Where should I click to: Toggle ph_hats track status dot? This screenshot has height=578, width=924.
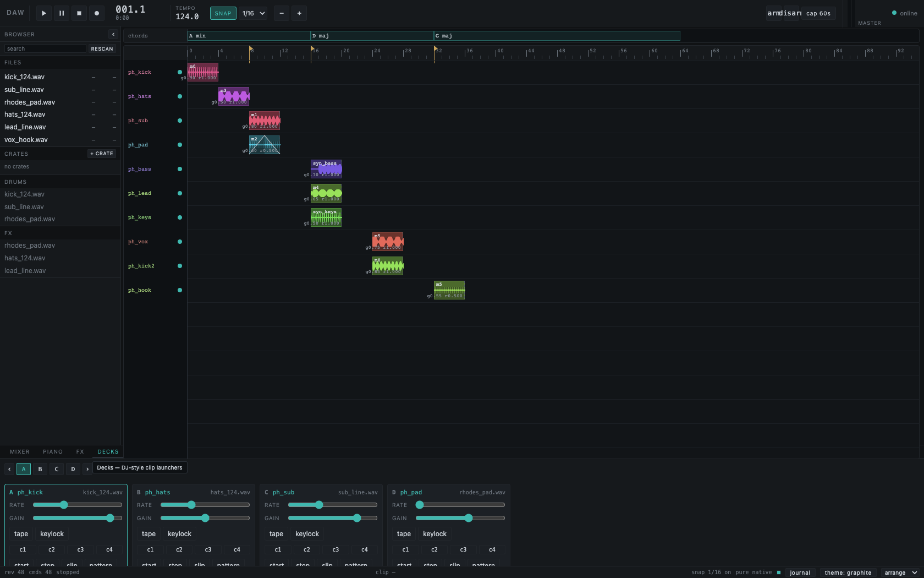179,96
